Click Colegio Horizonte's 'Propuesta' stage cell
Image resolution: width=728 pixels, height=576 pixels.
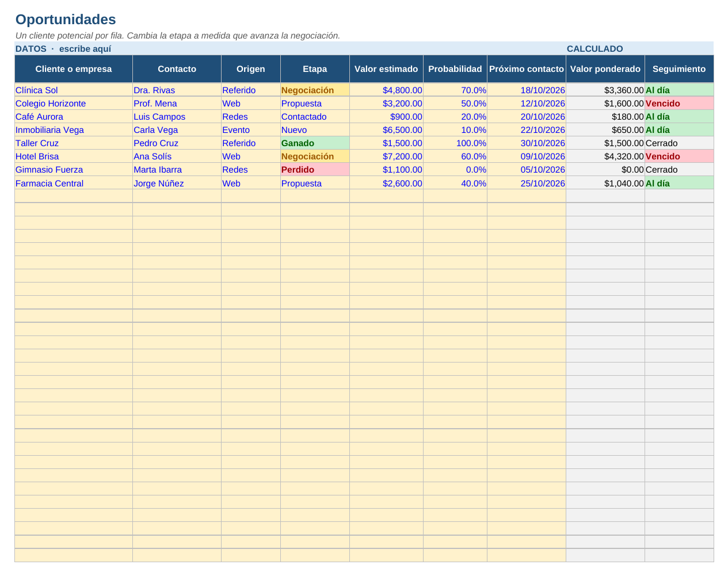(x=315, y=103)
